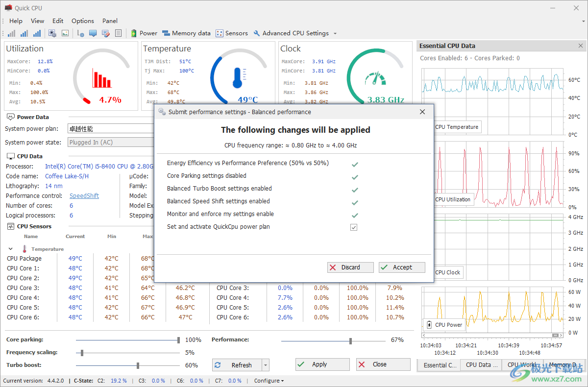
Task: Click the Coffee Lake-S/H code name
Action: [67, 176]
